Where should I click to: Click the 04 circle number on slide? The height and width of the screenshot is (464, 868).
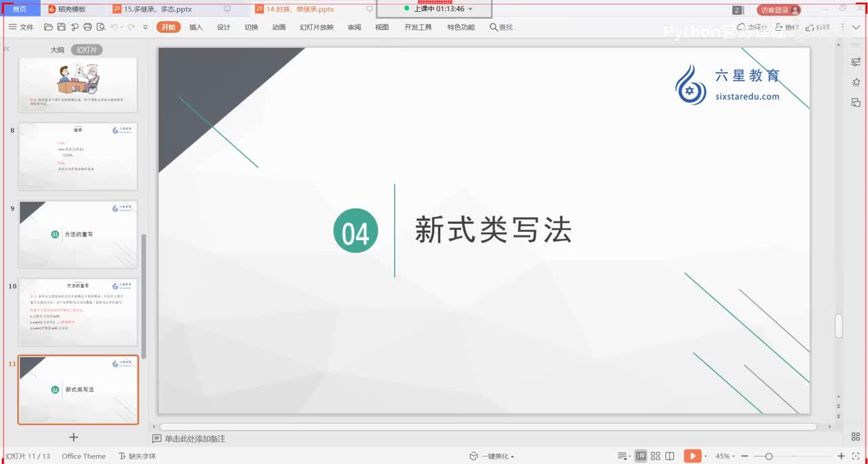[x=355, y=231]
